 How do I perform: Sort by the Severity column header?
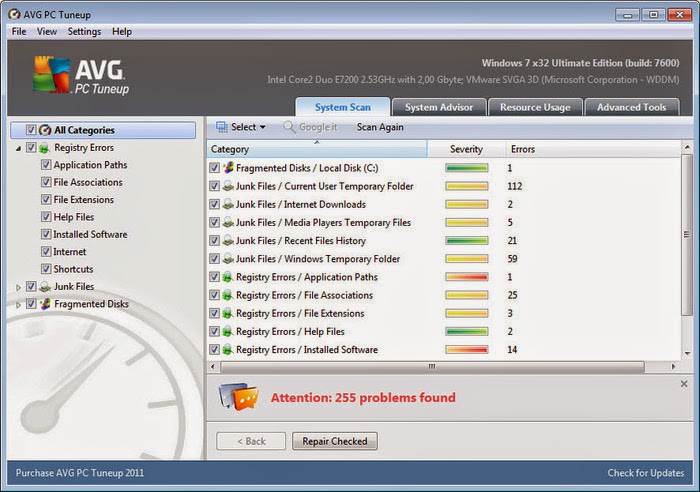pyautogui.click(x=467, y=149)
